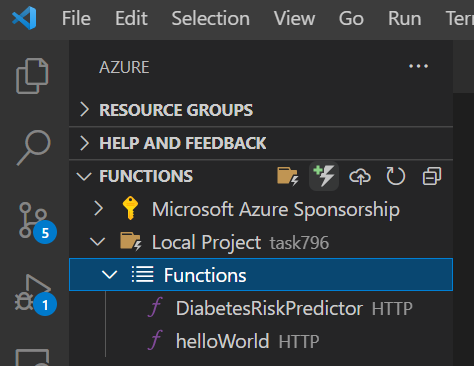Viewport: 474px width, 366px height.
Task: Click Create New Project folder icon
Action: click(288, 176)
